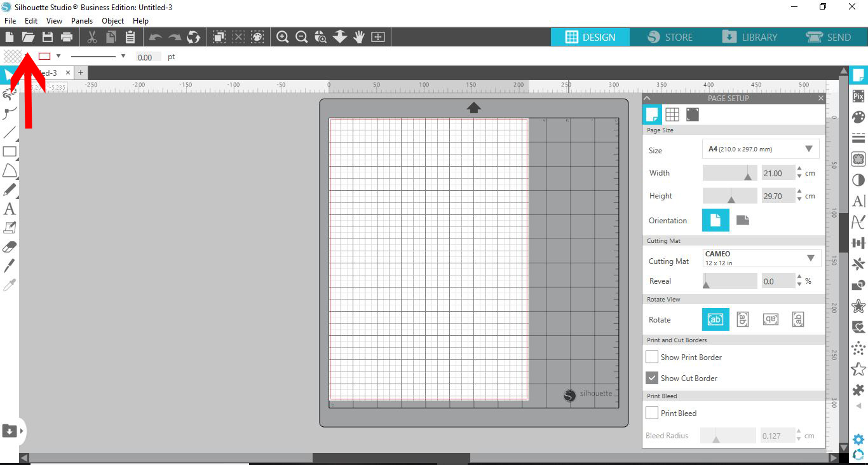Screen dimensions: 868x465
Task: Go to the LIBRARY section
Action: [x=751, y=37]
